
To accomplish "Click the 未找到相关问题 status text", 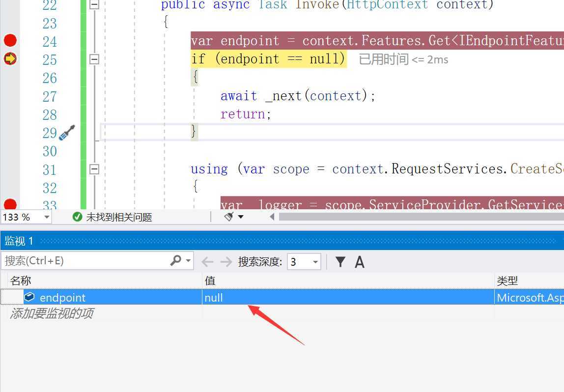I will coord(119,217).
